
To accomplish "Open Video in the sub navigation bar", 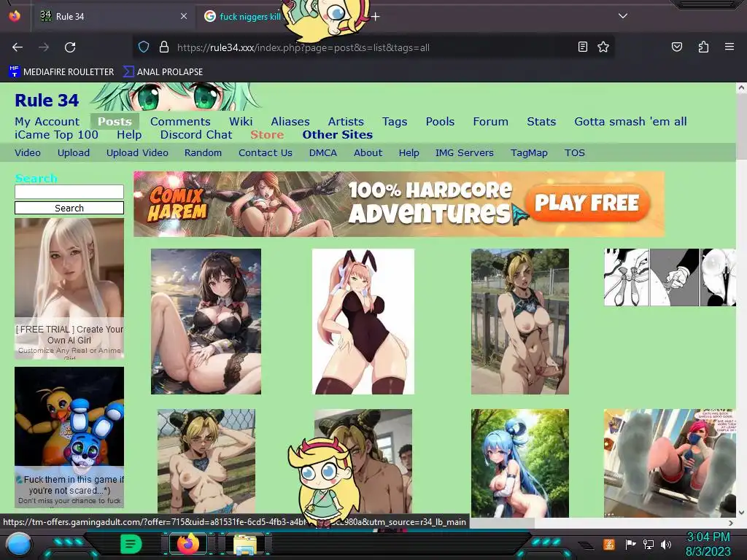I will (x=28, y=153).
